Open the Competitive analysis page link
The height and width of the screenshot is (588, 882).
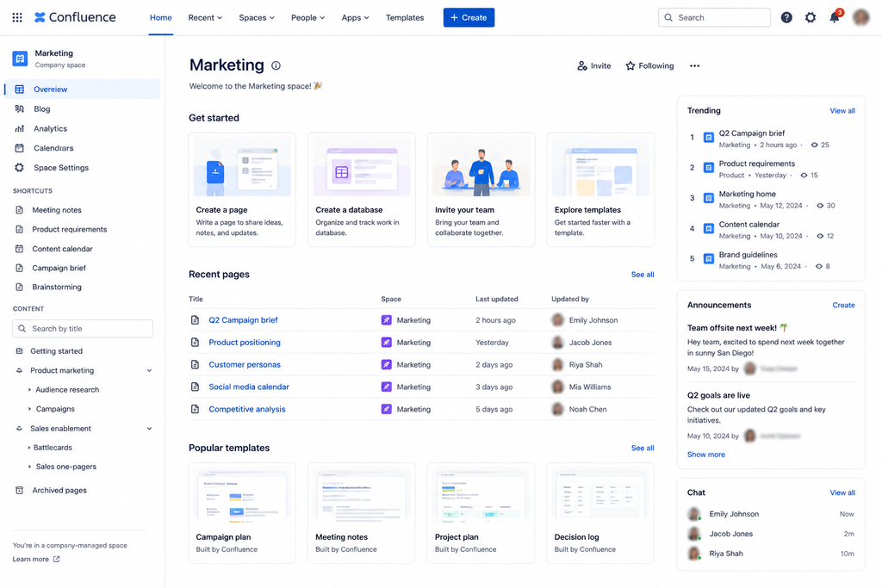(x=247, y=409)
